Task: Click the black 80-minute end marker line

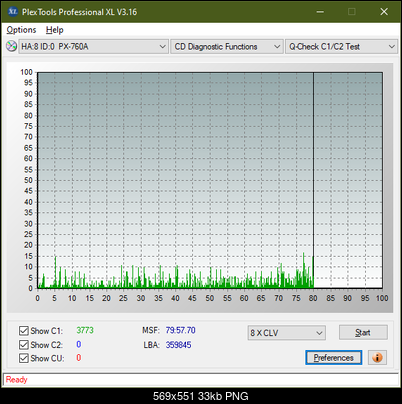Action: (x=313, y=180)
